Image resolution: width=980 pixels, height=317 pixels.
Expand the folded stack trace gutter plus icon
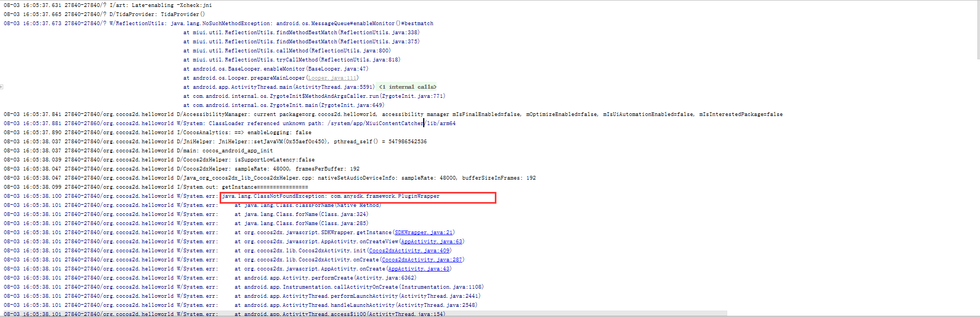coord(2,87)
